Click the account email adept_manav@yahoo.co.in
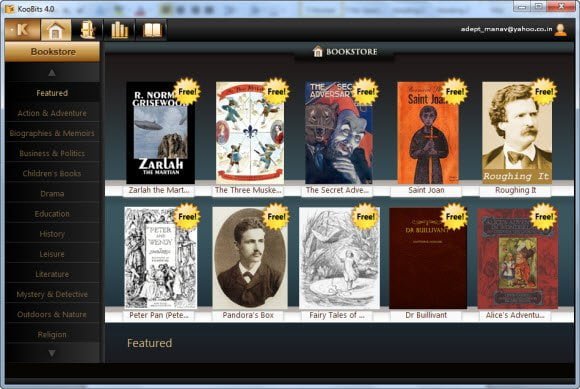This screenshot has width=580, height=389. tap(506, 29)
